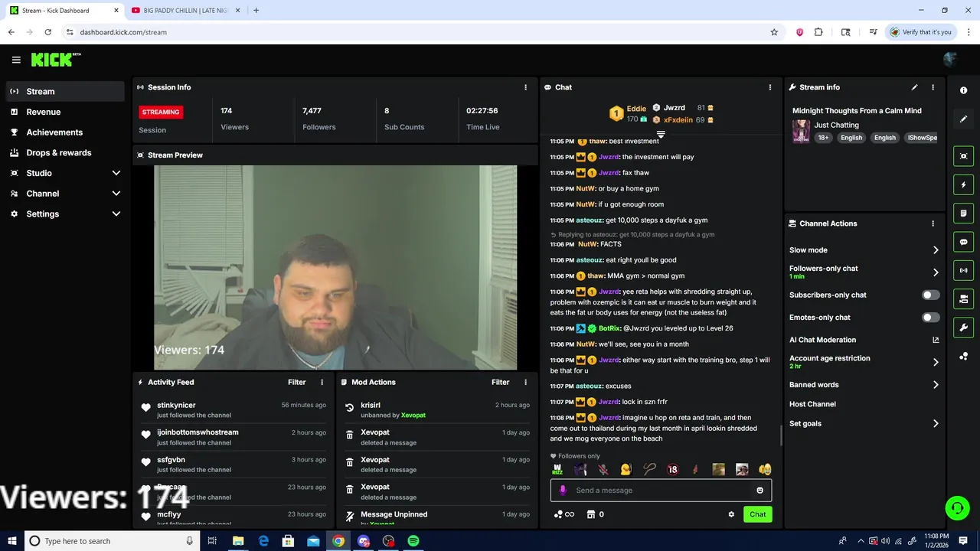Insert the 18 restricted emote
Viewport: 980px width, 551px height.
click(x=672, y=470)
